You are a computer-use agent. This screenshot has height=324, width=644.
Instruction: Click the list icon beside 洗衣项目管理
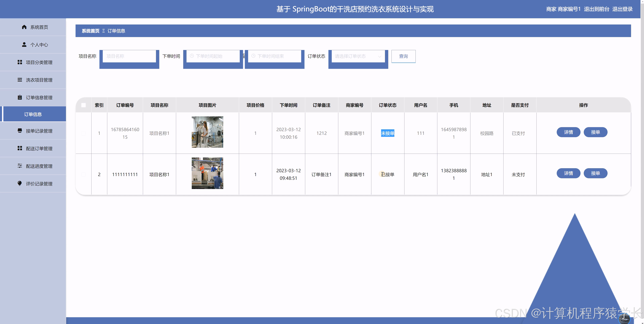[20, 80]
